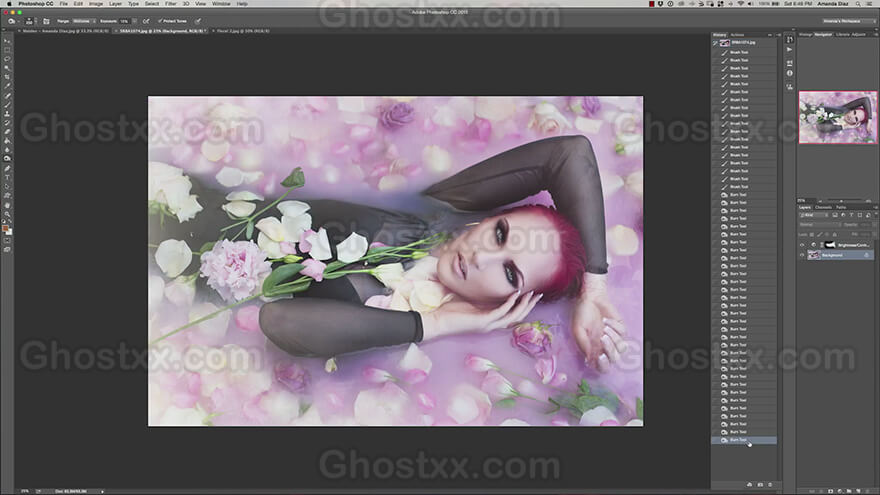The height and width of the screenshot is (495, 880).
Task: Open the Filter menu
Action: click(171, 4)
